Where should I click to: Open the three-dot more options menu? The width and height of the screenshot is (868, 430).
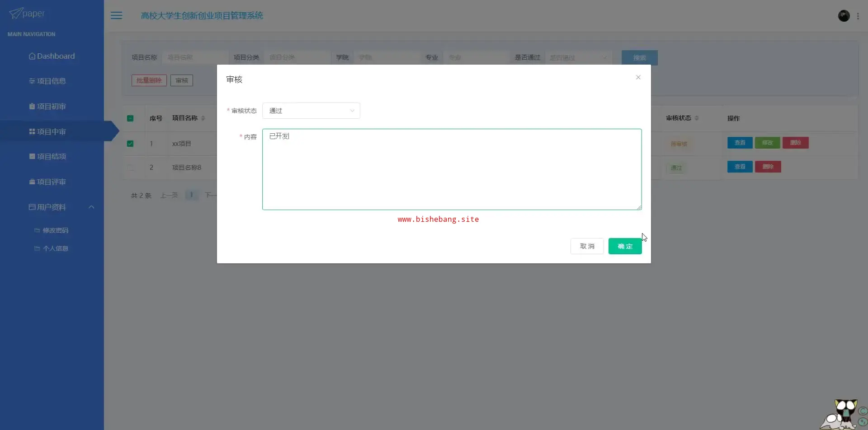coord(858,16)
